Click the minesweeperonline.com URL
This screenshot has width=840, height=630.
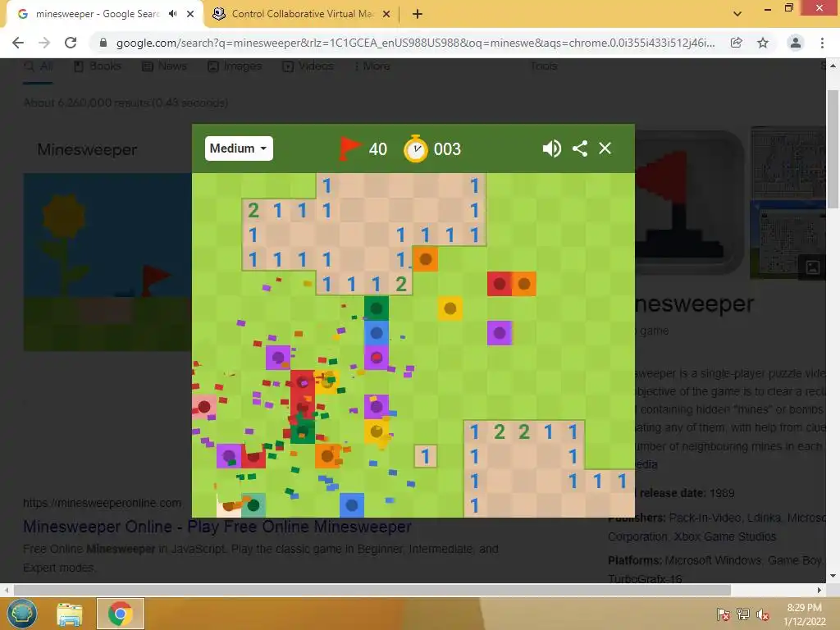tap(102, 503)
